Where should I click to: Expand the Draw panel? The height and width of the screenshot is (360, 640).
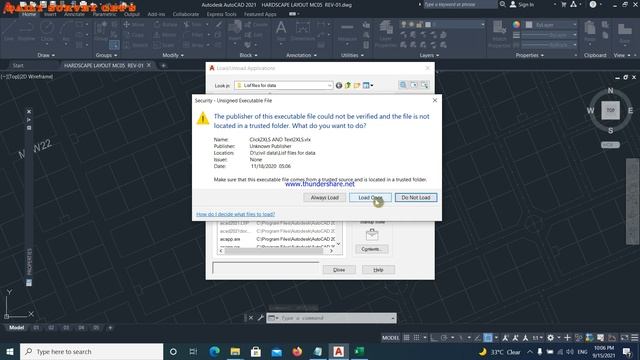pyautogui.click(x=46, y=55)
